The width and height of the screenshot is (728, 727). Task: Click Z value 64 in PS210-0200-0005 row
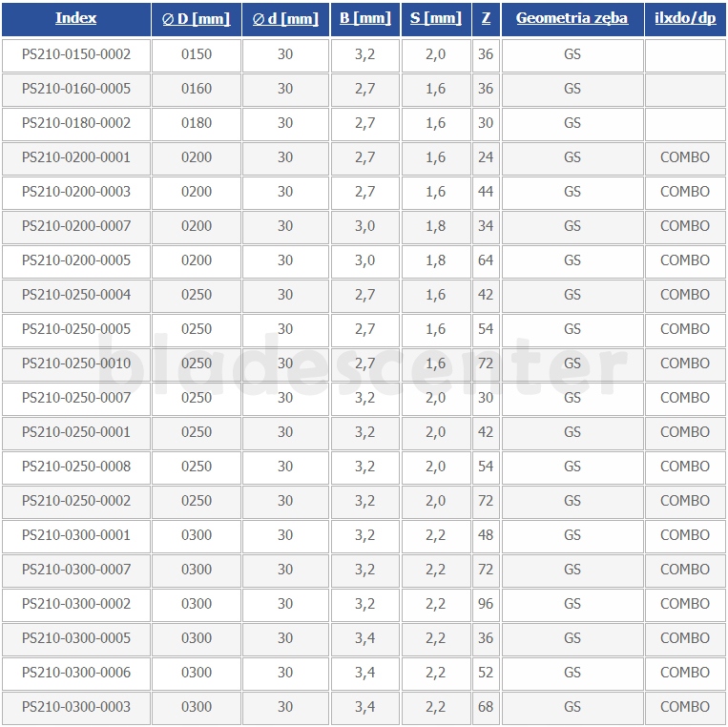pyautogui.click(x=486, y=260)
